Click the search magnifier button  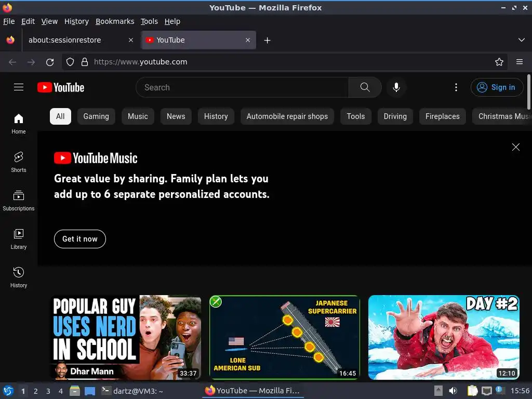[365, 87]
